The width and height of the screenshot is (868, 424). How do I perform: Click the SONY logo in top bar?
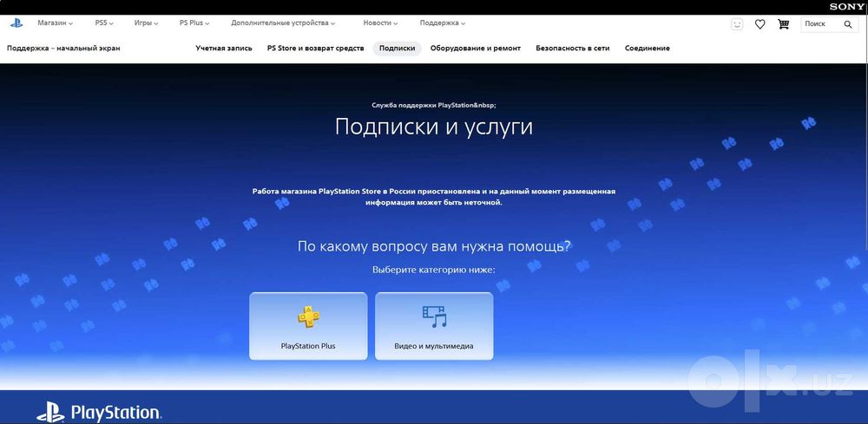[x=847, y=7]
